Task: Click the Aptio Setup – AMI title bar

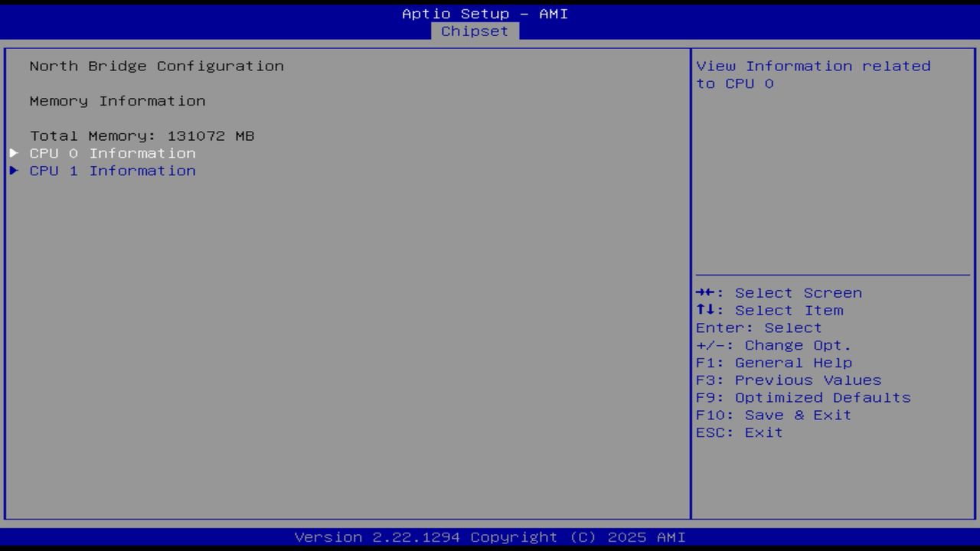Action: [484, 13]
